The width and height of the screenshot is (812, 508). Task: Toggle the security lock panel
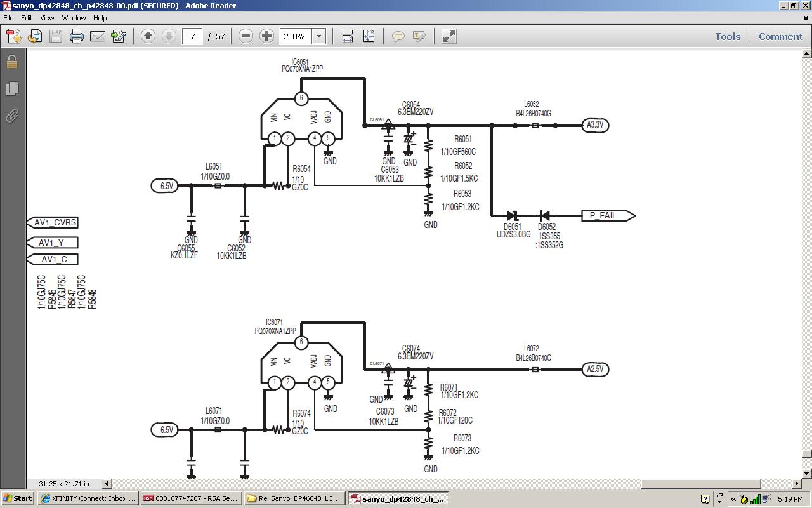click(12, 62)
